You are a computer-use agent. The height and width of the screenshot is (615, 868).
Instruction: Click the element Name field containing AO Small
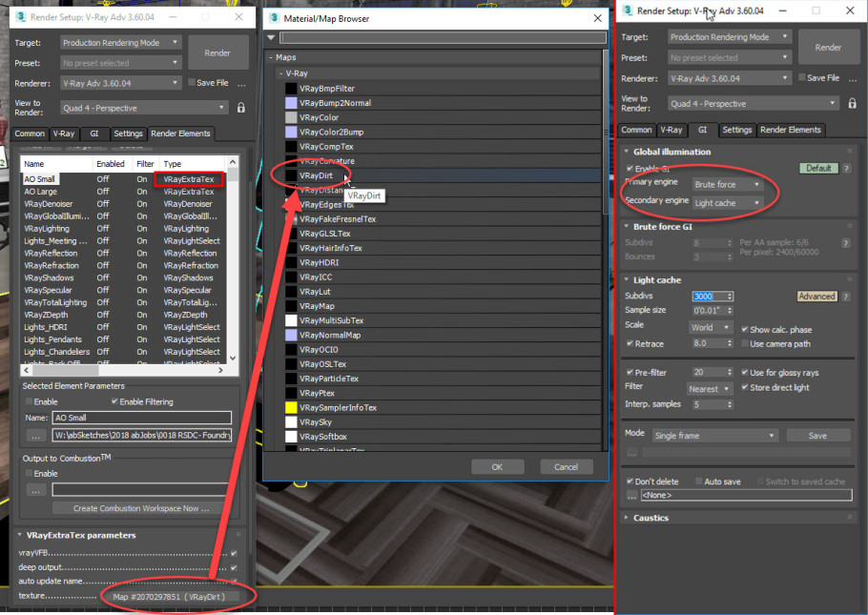(142, 418)
